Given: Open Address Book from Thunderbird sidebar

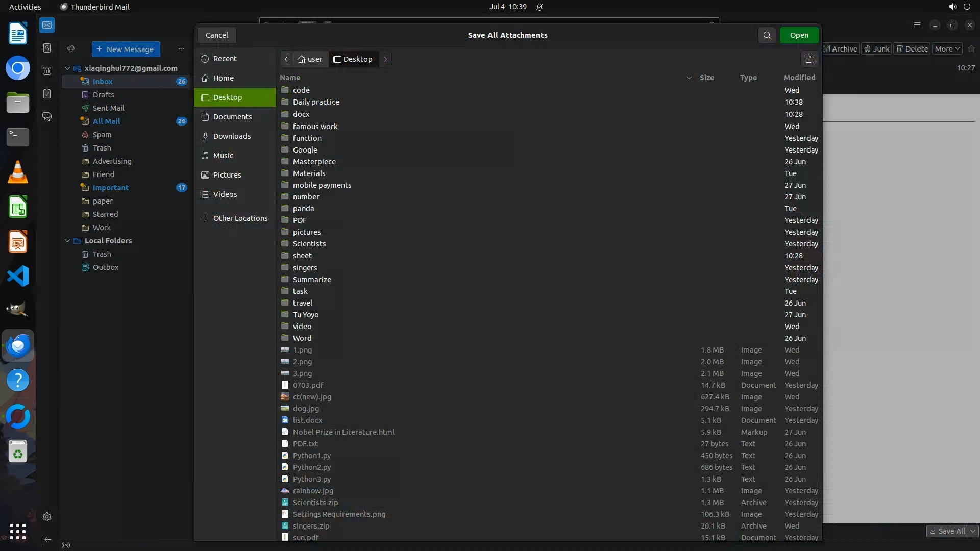Looking at the screenshot, I should point(47,48).
